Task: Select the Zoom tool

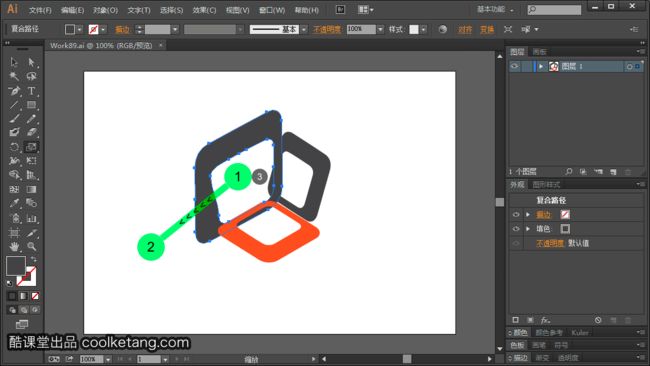Action: tap(31, 247)
